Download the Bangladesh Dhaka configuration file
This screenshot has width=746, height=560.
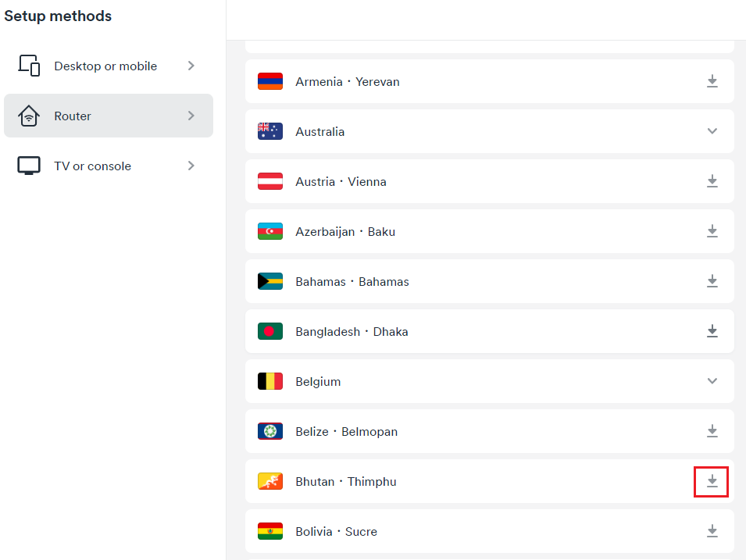(712, 331)
